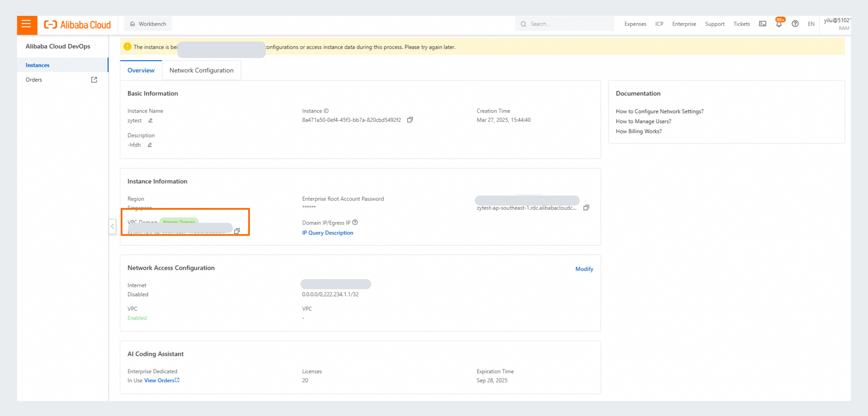Copy the VPC Domain address
868x416 pixels.
click(x=237, y=231)
